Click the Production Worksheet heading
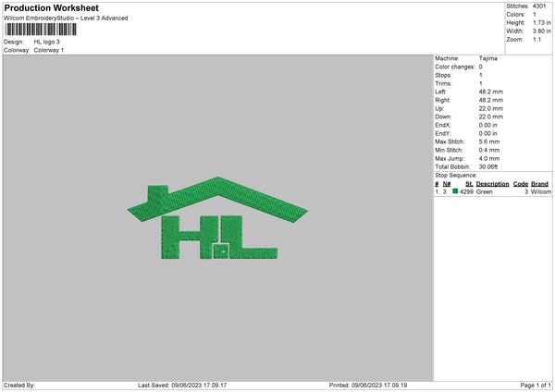The width and height of the screenshot is (555, 392). pos(51,7)
